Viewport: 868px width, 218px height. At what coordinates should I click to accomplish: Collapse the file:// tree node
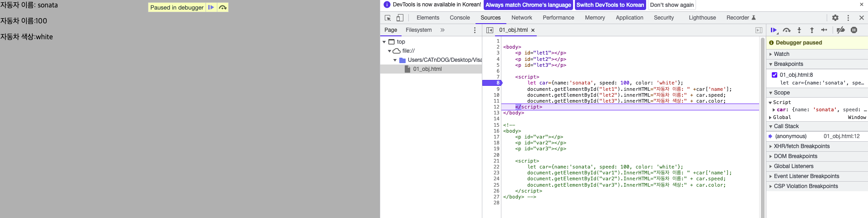point(389,51)
